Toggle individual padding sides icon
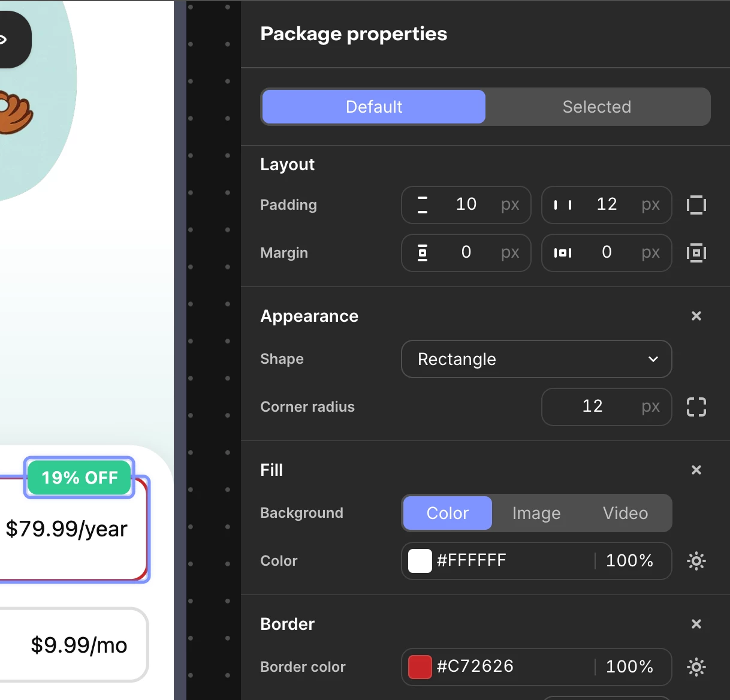This screenshot has width=730, height=700. (696, 205)
